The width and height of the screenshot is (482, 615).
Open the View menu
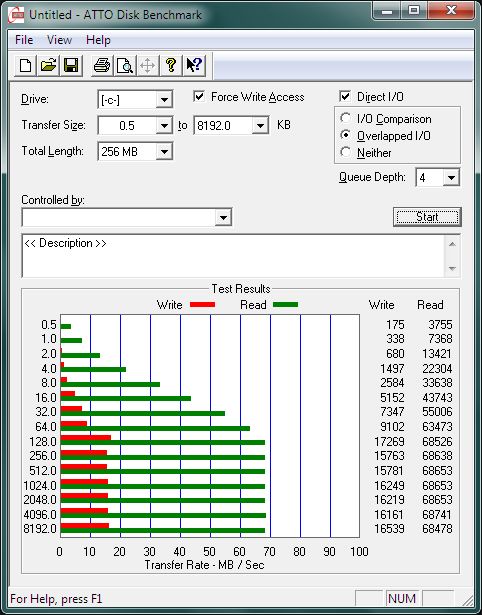[x=59, y=40]
